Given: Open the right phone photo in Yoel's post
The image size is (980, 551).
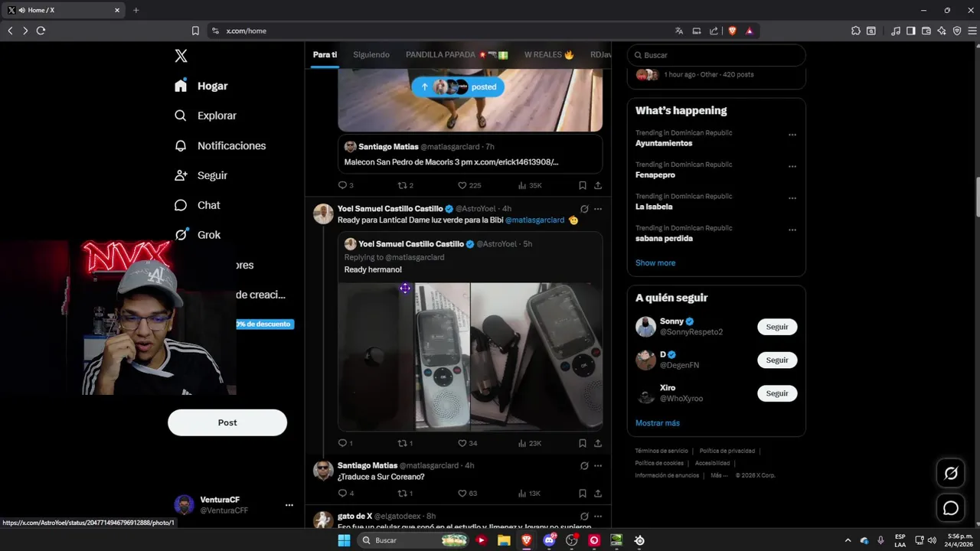Looking at the screenshot, I should click(537, 357).
